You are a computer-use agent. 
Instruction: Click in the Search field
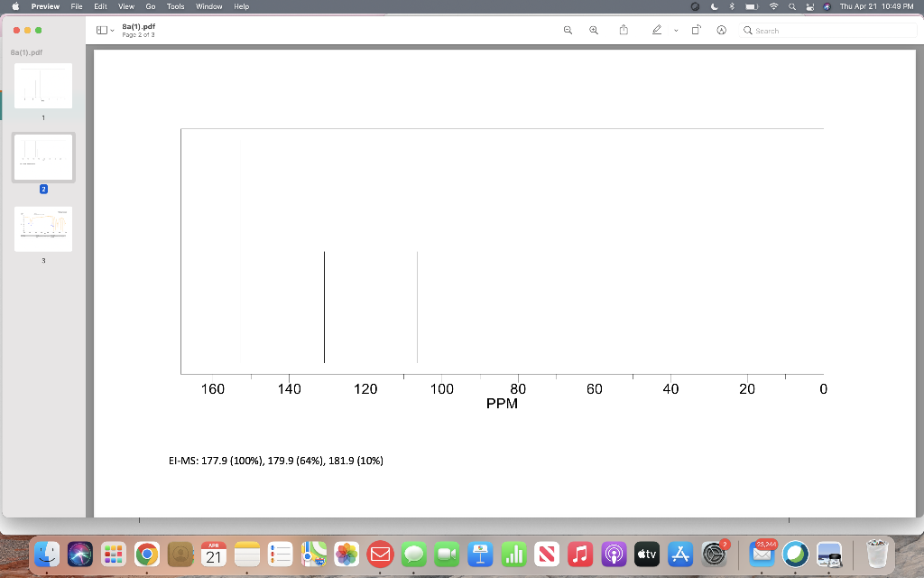tap(827, 31)
